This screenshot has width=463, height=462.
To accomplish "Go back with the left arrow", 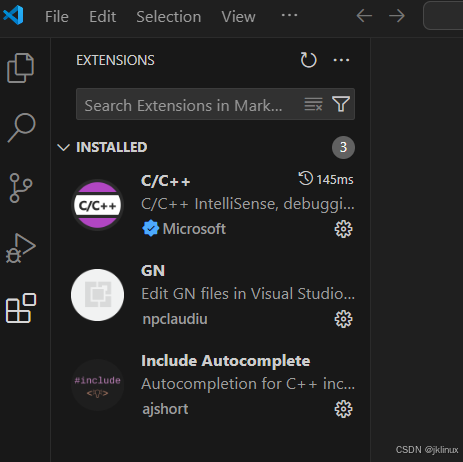I will tap(364, 16).
